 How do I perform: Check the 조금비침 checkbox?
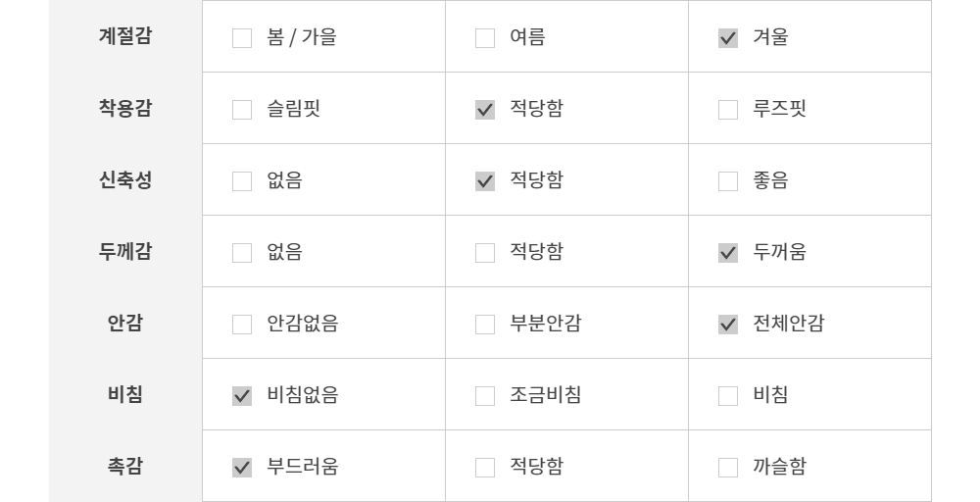[x=485, y=396]
